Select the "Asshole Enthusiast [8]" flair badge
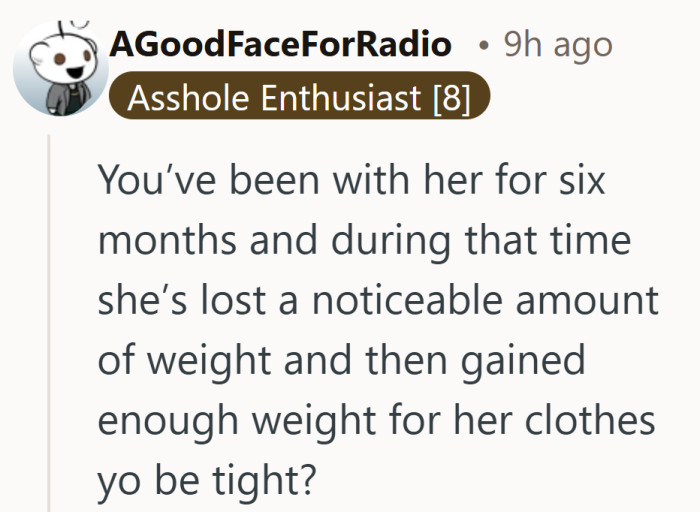This screenshot has width=700, height=512. [298, 98]
